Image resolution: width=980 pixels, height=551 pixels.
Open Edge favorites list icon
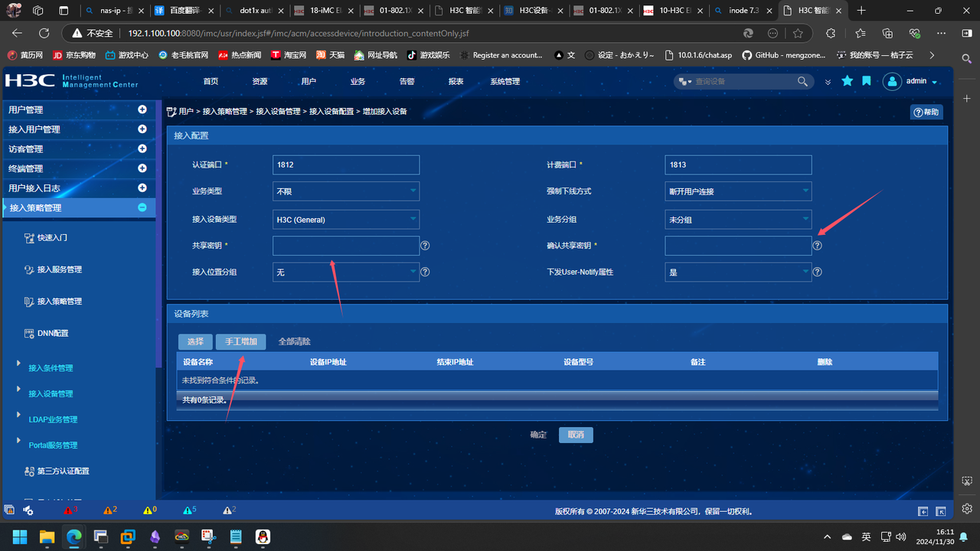pyautogui.click(x=860, y=33)
